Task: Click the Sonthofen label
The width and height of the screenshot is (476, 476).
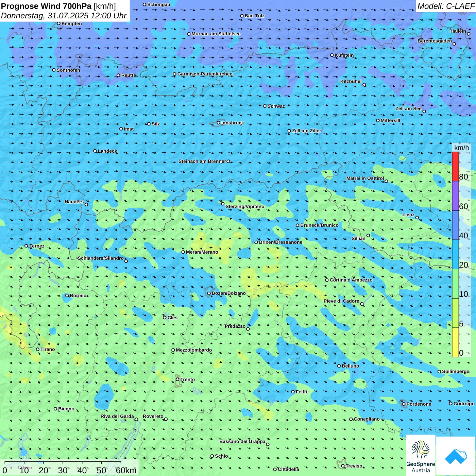Action: [68, 70]
